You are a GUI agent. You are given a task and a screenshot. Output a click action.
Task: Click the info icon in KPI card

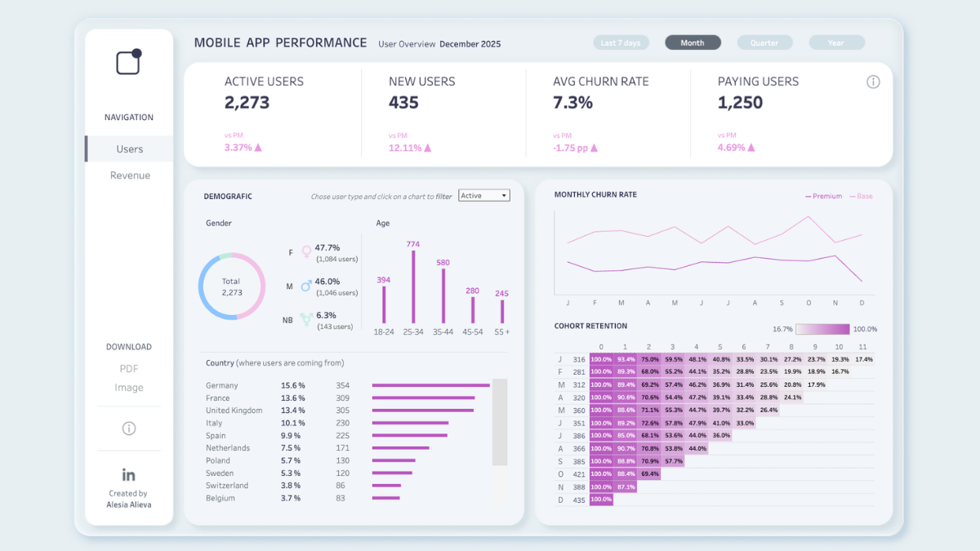tap(873, 82)
